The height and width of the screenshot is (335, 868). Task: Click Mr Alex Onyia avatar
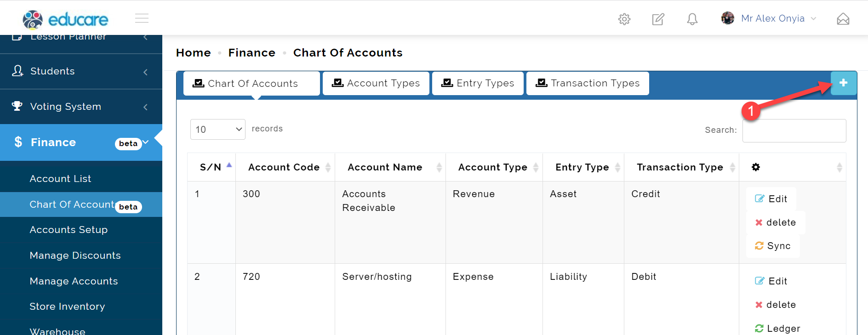click(x=728, y=18)
